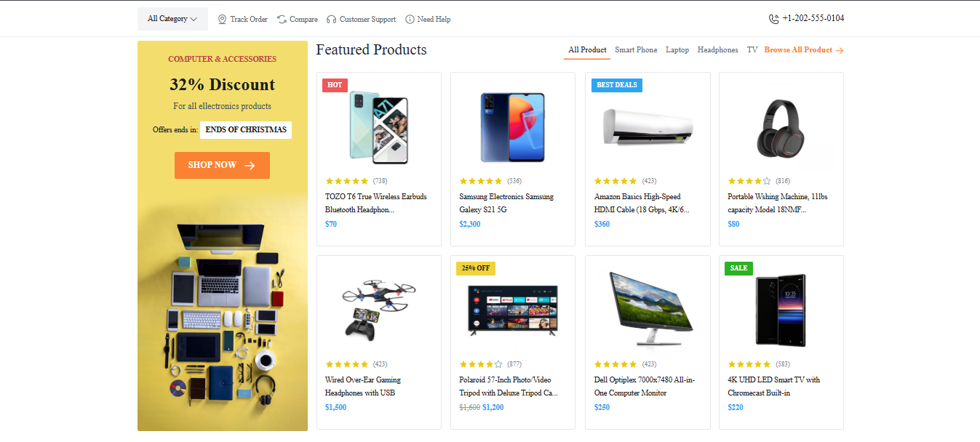Click the Customer Support headphones icon
The width and height of the screenshot is (980, 442).
pyautogui.click(x=332, y=20)
